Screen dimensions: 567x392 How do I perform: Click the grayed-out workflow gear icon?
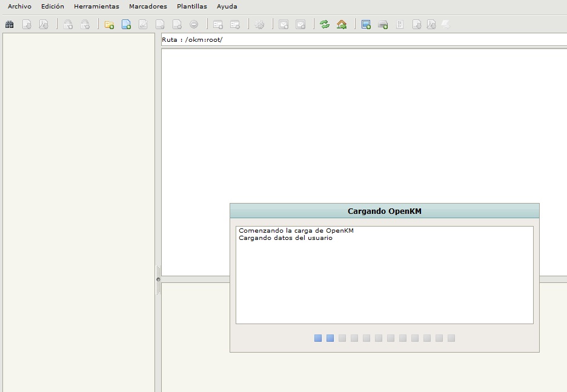pyautogui.click(x=259, y=25)
